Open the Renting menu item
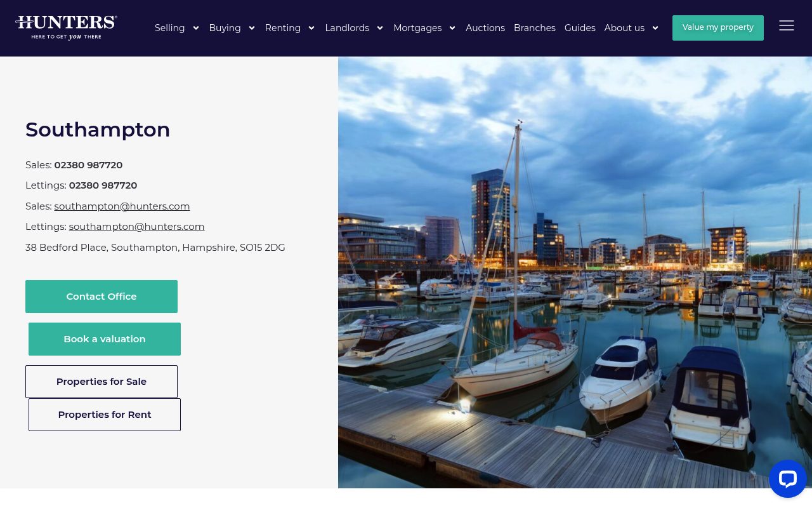This screenshot has width=812, height=508. (283, 28)
